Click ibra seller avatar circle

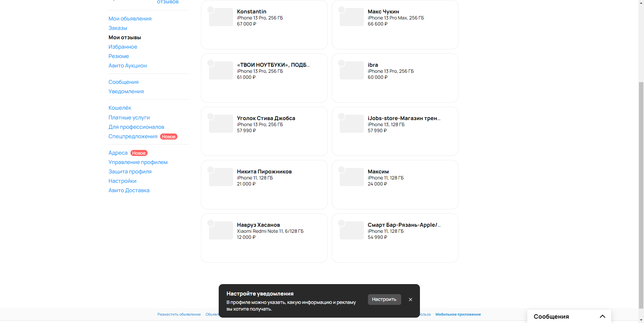[x=341, y=63]
